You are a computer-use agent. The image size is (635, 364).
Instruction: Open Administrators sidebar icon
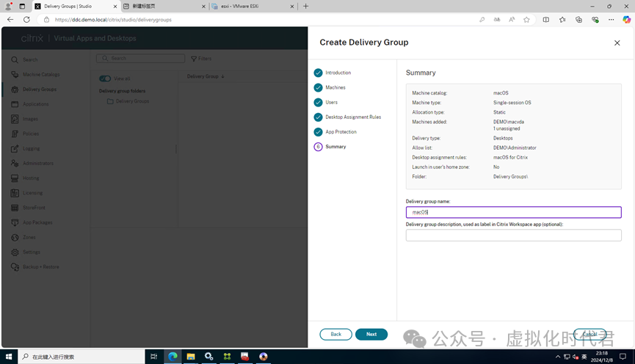[x=15, y=163]
